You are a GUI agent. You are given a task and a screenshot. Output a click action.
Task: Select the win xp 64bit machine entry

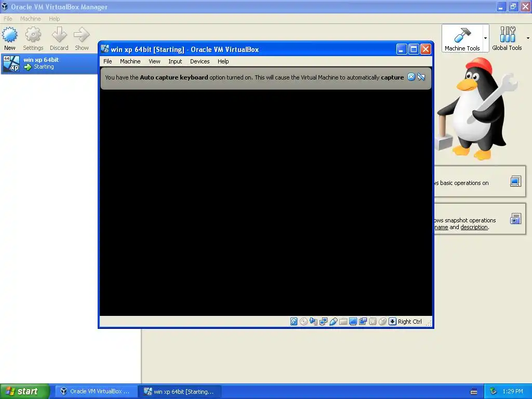[49, 63]
